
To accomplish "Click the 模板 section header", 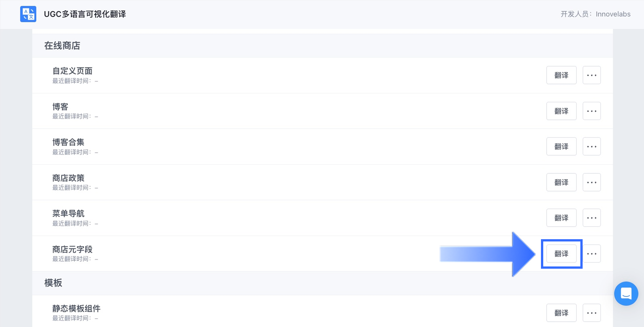I will (53, 283).
